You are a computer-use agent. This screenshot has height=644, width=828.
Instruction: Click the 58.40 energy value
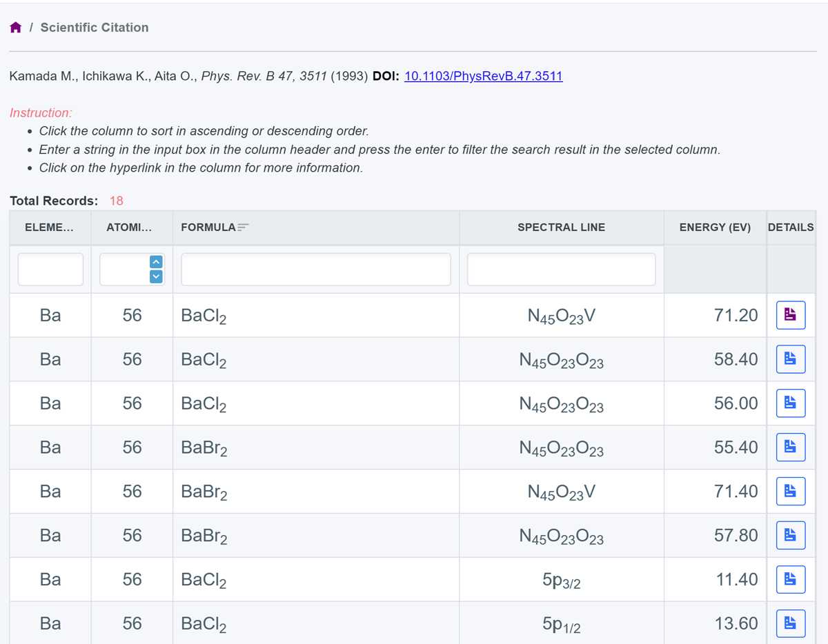(x=736, y=359)
